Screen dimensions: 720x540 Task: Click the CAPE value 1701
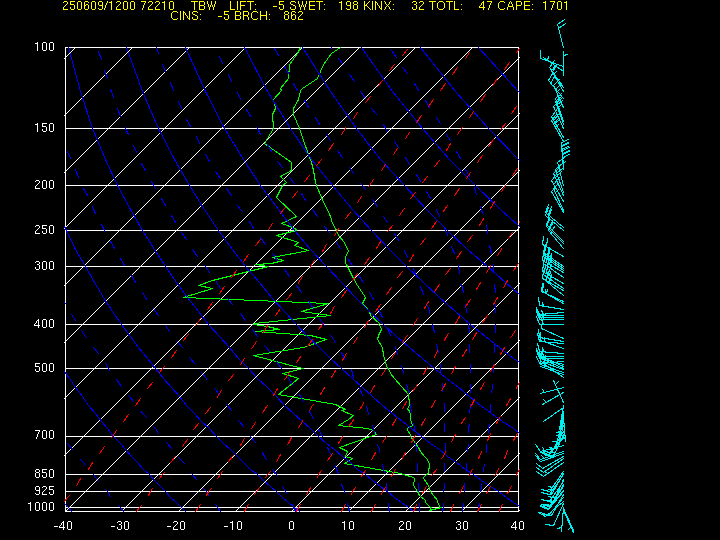555,6
